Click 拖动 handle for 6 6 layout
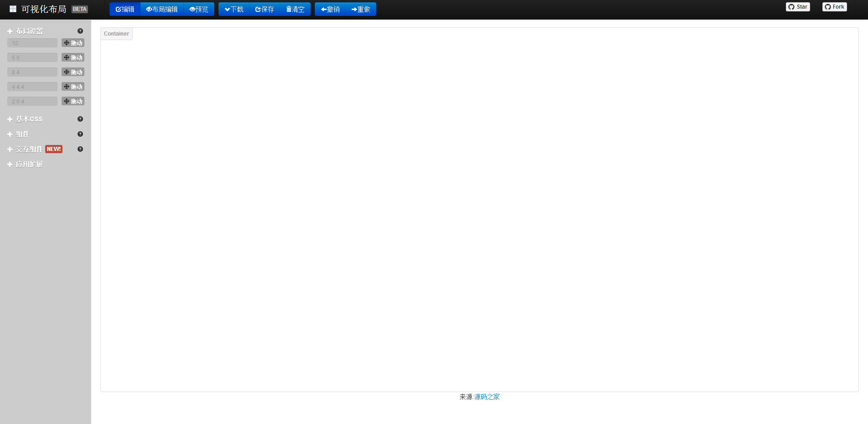 (x=73, y=57)
